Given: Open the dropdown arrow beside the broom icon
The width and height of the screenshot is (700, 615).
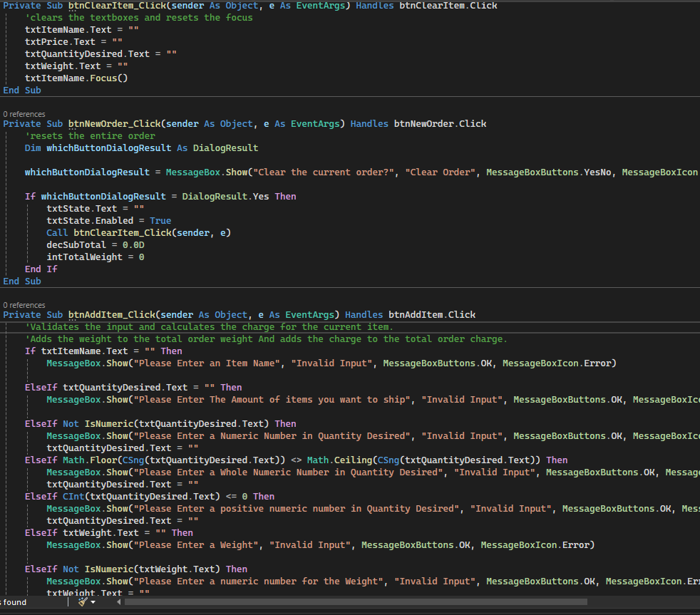Looking at the screenshot, I should [x=93, y=602].
